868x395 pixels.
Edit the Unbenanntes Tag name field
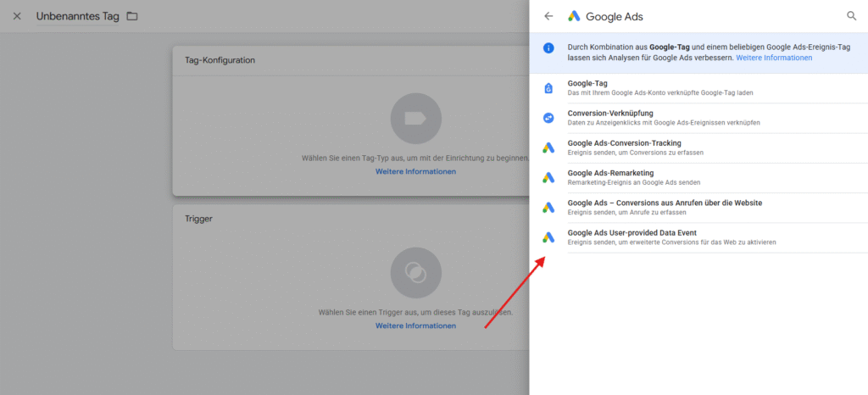(x=75, y=16)
